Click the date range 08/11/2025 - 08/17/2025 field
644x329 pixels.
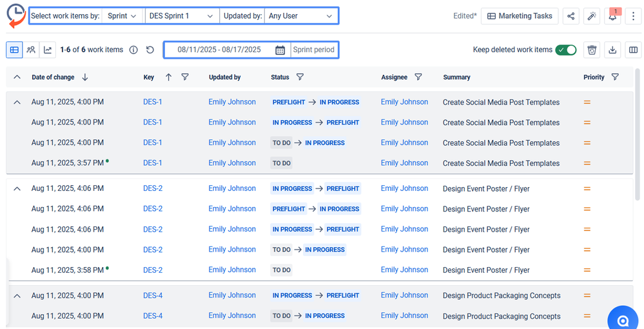(219, 50)
